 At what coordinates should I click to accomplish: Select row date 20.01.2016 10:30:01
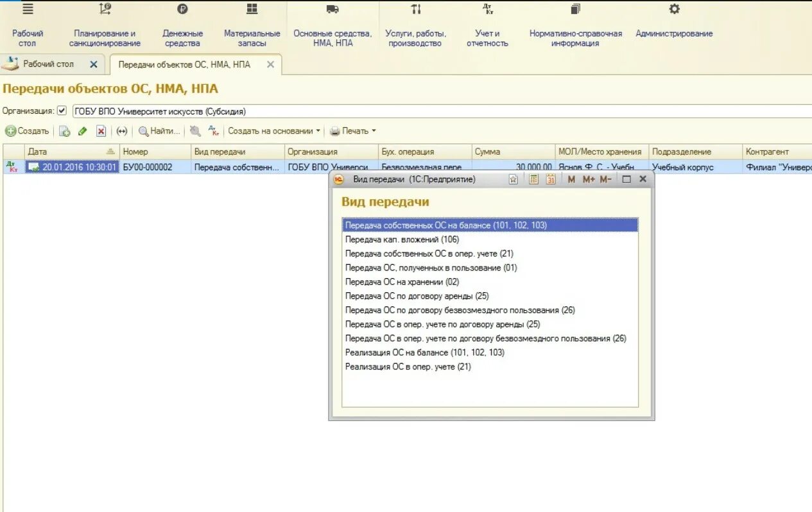click(x=72, y=167)
